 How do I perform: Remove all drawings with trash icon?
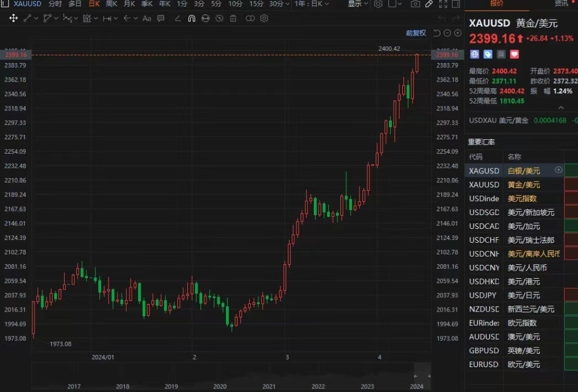click(x=233, y=18)
